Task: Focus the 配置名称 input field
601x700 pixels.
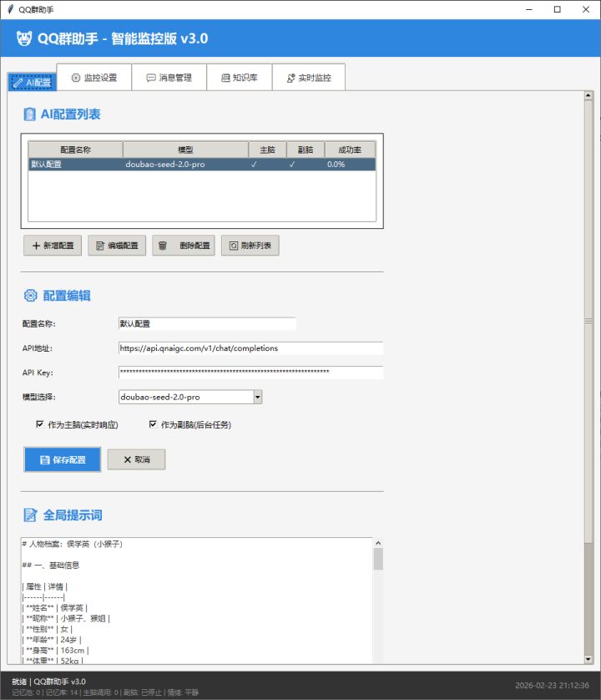Action: point(207,323)
